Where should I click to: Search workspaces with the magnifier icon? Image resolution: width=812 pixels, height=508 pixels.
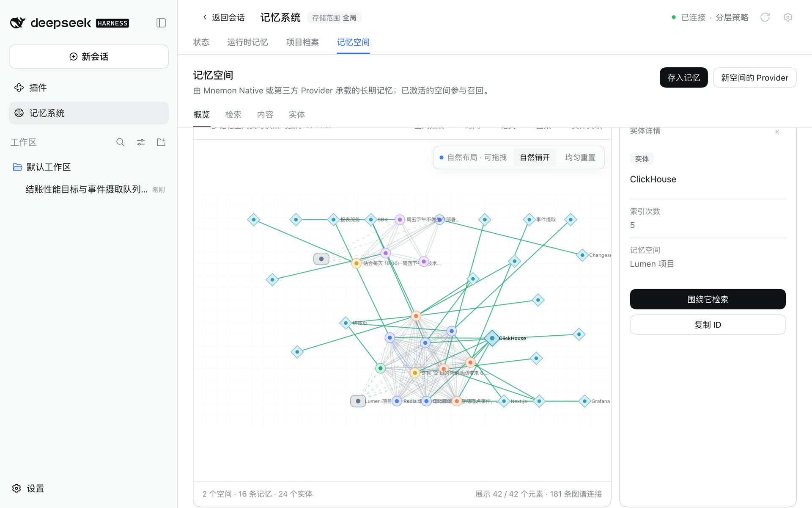pyautogui.click(x=121, y=142)
